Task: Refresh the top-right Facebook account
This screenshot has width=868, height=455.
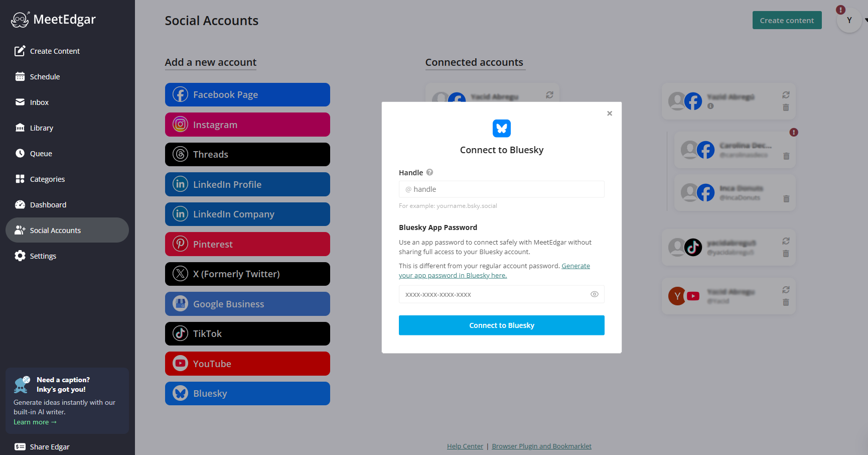Action: point(786,95)
